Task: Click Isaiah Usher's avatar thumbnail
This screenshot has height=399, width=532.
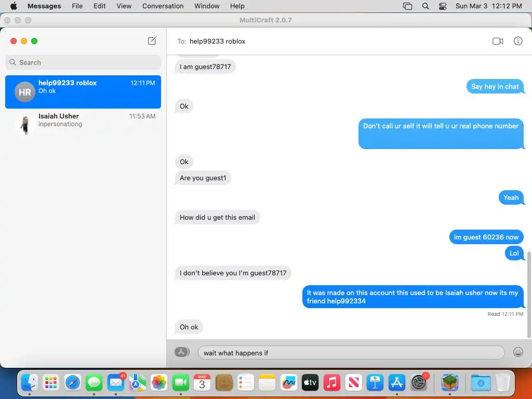Action: click(x=25, y=125)
